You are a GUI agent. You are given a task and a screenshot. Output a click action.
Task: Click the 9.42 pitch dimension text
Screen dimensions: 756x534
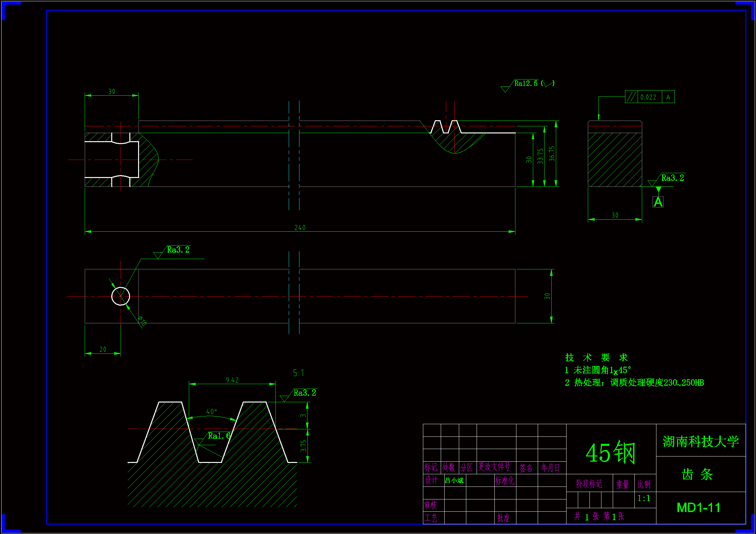(232, 380)
